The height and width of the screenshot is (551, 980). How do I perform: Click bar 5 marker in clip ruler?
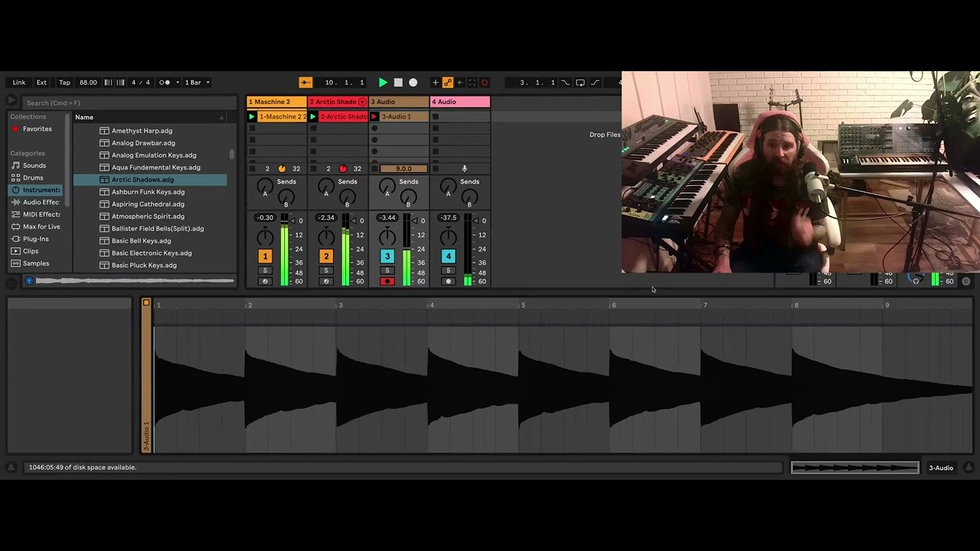[x=523, y=305]
